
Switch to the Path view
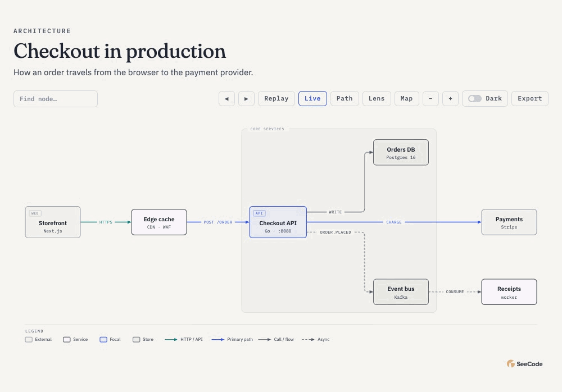[x=345, y=98]
